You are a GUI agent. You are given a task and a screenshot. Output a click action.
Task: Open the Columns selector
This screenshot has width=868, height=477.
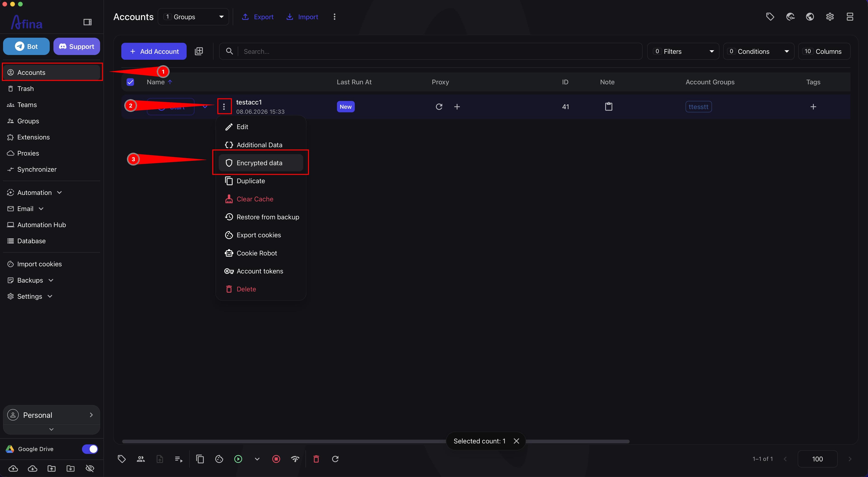pyautogui.click(x=824, y=51)
